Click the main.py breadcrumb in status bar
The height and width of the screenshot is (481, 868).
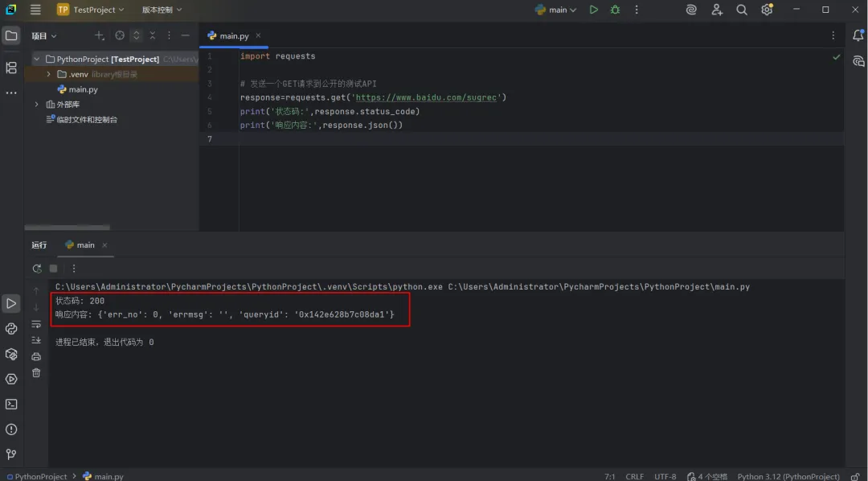click(104, 476)
